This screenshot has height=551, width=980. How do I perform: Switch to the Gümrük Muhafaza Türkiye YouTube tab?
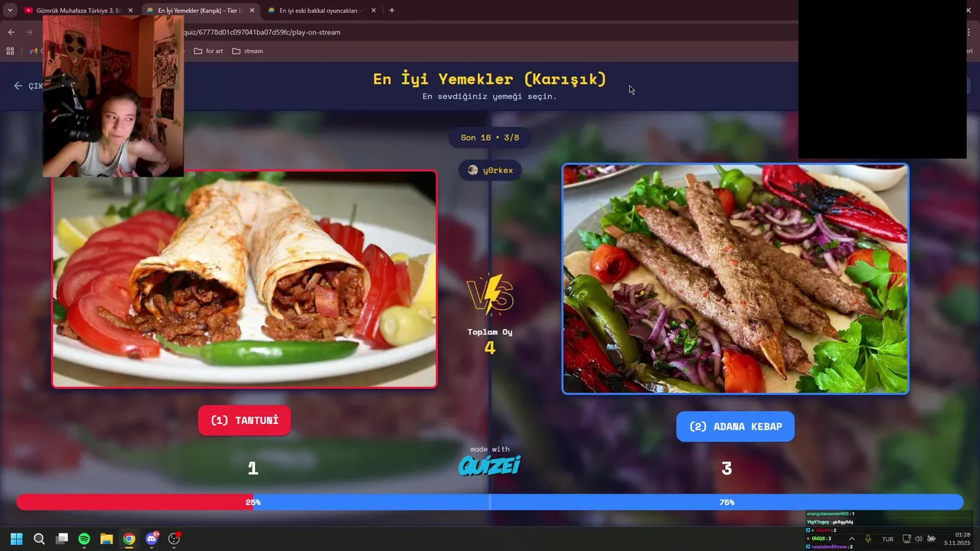point(79,11)
